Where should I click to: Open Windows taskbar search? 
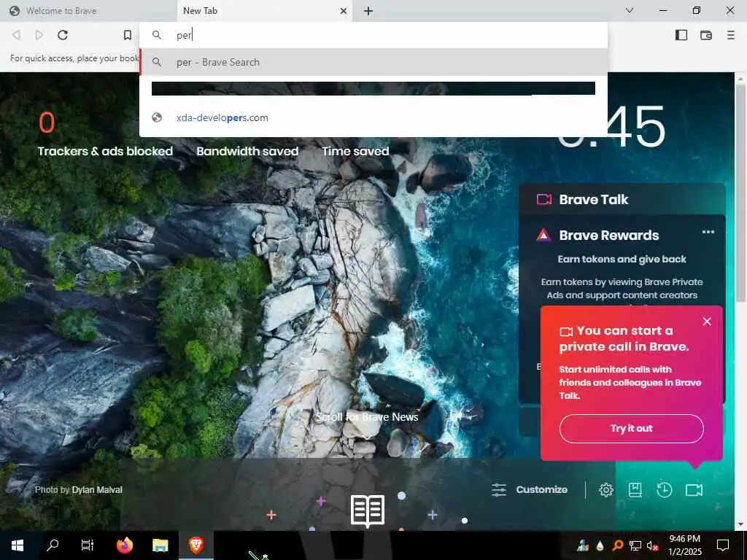pos(53,545)
